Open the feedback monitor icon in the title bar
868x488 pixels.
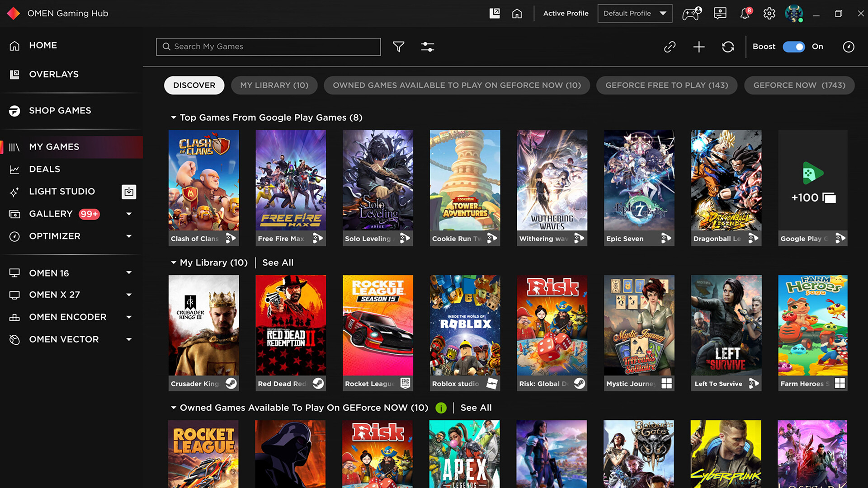click(720, 14)
